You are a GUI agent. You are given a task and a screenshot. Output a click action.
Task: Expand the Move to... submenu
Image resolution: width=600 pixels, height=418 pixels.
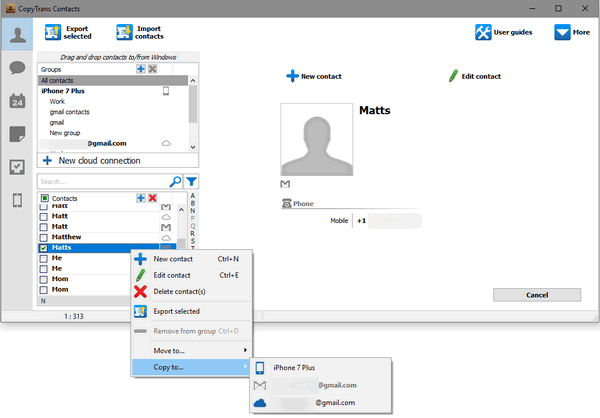[x=191, y=351]
